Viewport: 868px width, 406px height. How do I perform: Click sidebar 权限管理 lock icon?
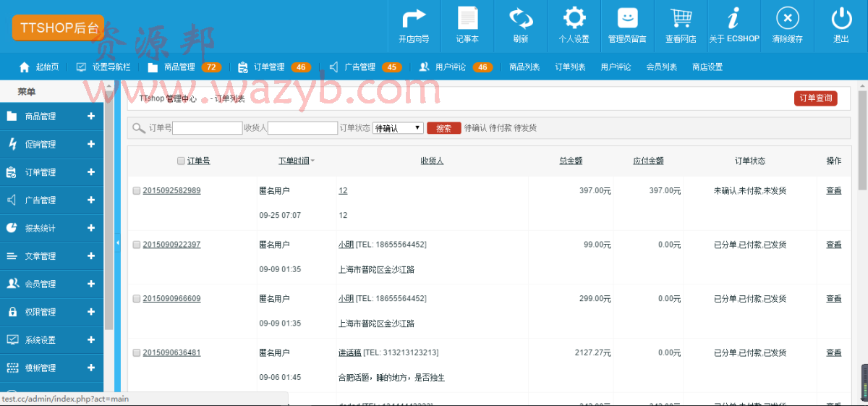[x=12, y=312]
